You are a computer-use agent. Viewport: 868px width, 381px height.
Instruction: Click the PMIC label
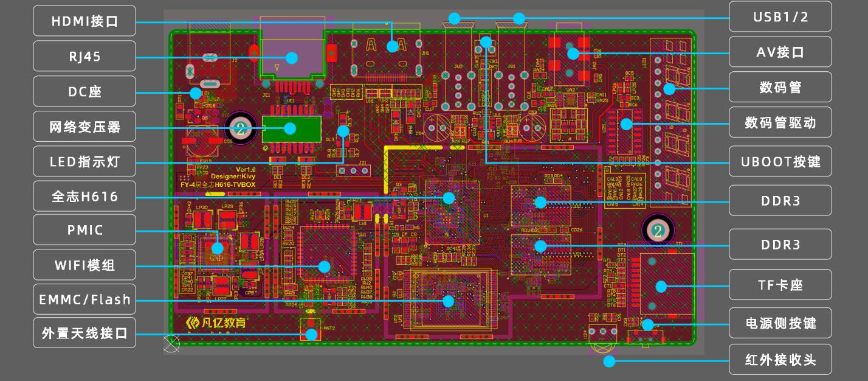coord(84,231)
